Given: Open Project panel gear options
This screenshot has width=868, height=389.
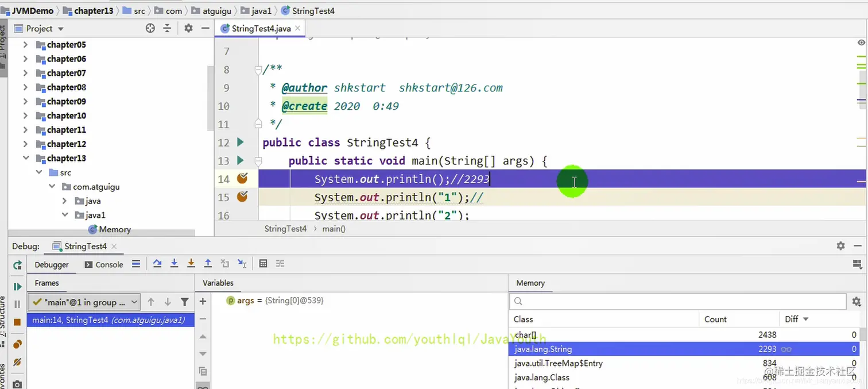Looking at the screenshot, I should click(188, 28).
